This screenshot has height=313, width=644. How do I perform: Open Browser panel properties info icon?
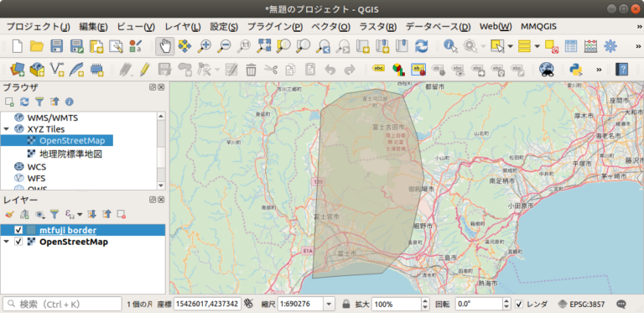(69, 102)
